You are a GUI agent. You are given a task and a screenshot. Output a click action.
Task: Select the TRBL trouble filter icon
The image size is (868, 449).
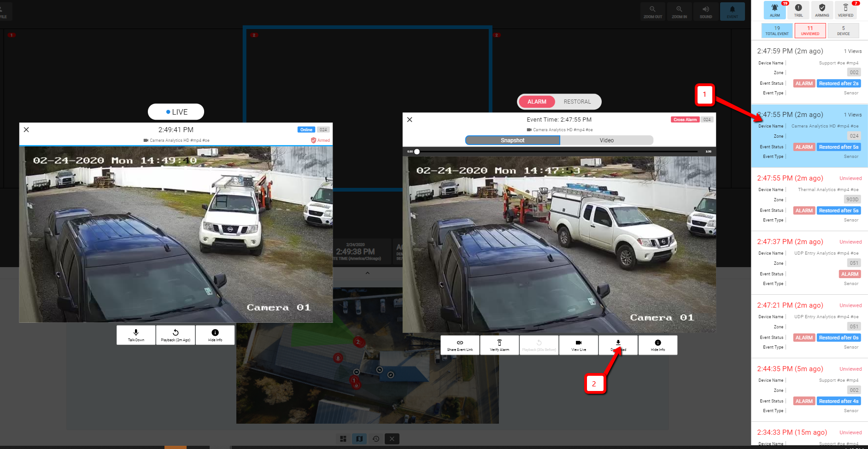pos(798,10)
